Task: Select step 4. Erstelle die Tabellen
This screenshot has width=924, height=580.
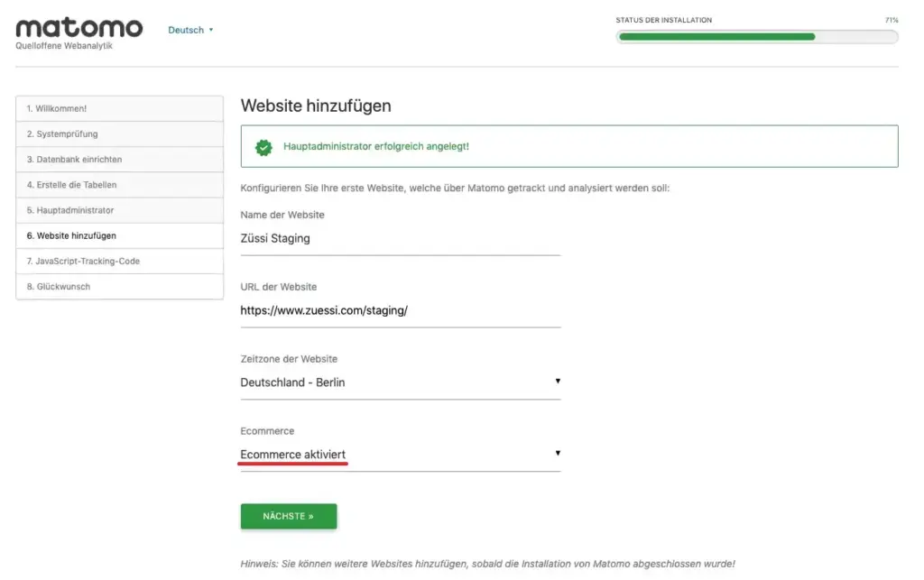Action: pos(119,185)
